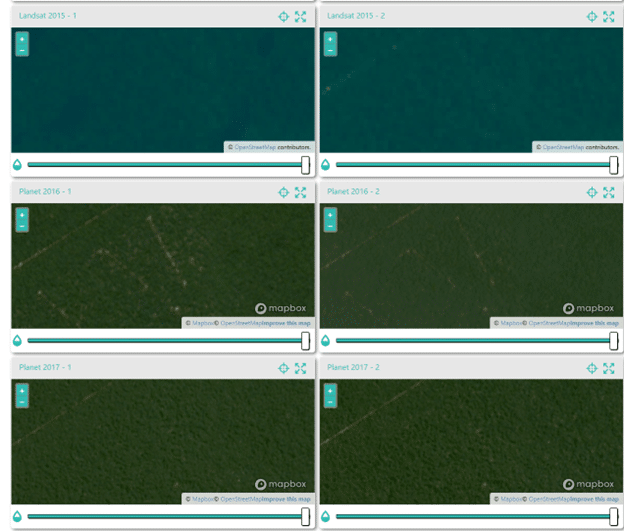Open Mapbox attribution link in Planet 2017 - 2
This screenshot has width=624, height=531.
pyautogui.click(x=511, y=499)
